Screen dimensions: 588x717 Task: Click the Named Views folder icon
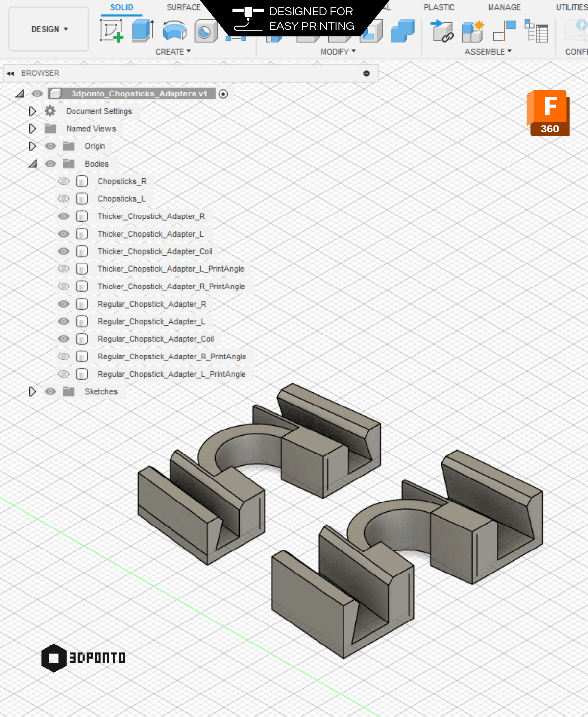[50, 129]
